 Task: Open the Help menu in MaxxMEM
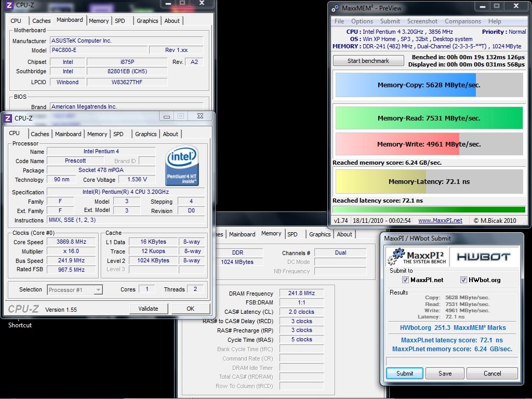pos(495,21)
